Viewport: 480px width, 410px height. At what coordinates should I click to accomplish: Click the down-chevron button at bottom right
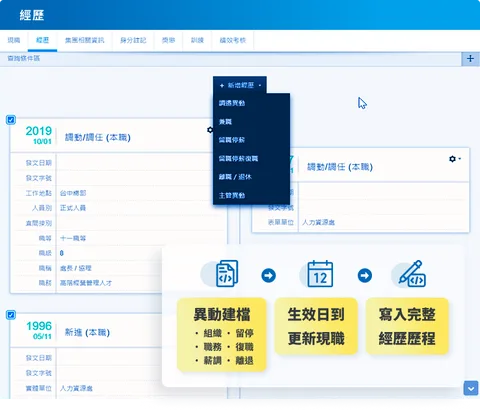pyautogui.click(x=471, y=389)
